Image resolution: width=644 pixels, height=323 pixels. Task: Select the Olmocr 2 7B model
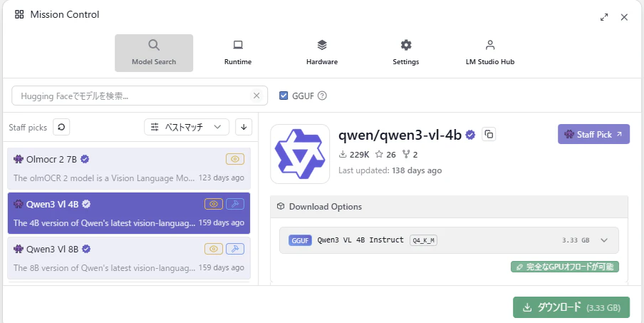pos(128,168)
